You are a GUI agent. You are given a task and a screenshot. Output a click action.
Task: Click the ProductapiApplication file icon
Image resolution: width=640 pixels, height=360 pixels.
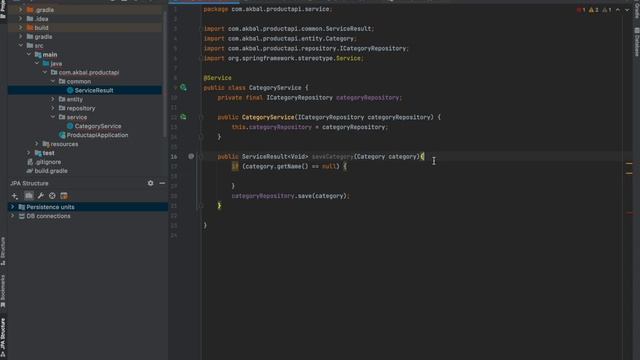pos(62,135)
